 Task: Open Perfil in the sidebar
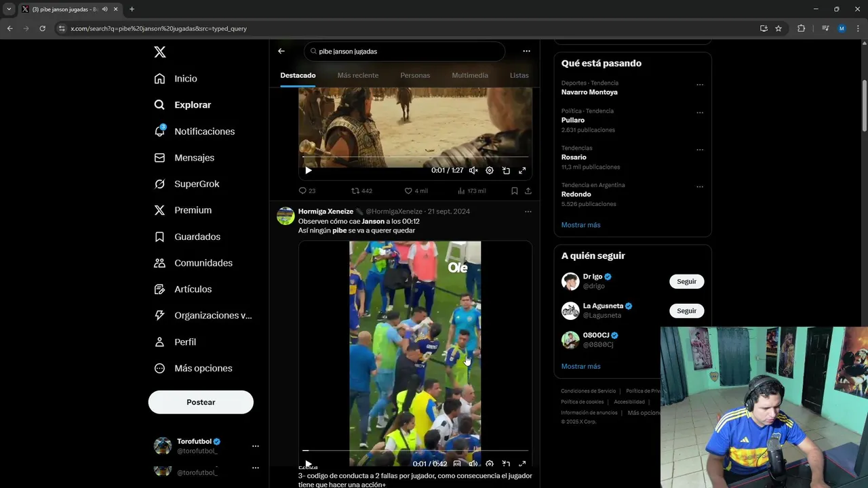click(x=175, y=342)
